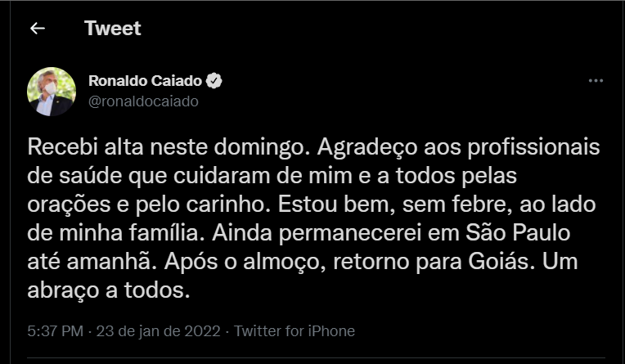Viewport: 625px width, 364px height.
Task: Click "abraço a todos" in the last line
Action: pyautogui.click(x=109, y=290)
